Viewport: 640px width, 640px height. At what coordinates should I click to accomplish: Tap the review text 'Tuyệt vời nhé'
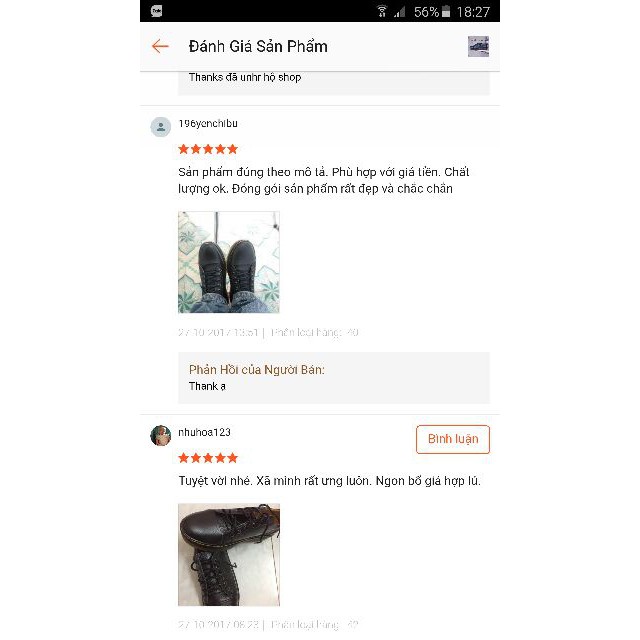[329, 481]
